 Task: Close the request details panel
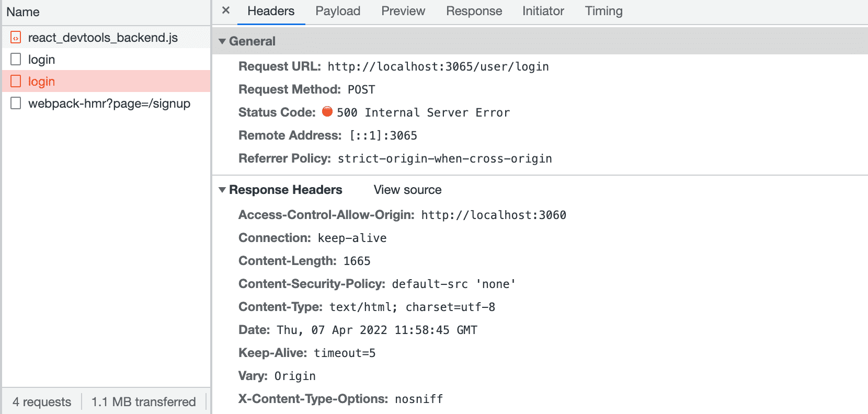tap(226, 10)
